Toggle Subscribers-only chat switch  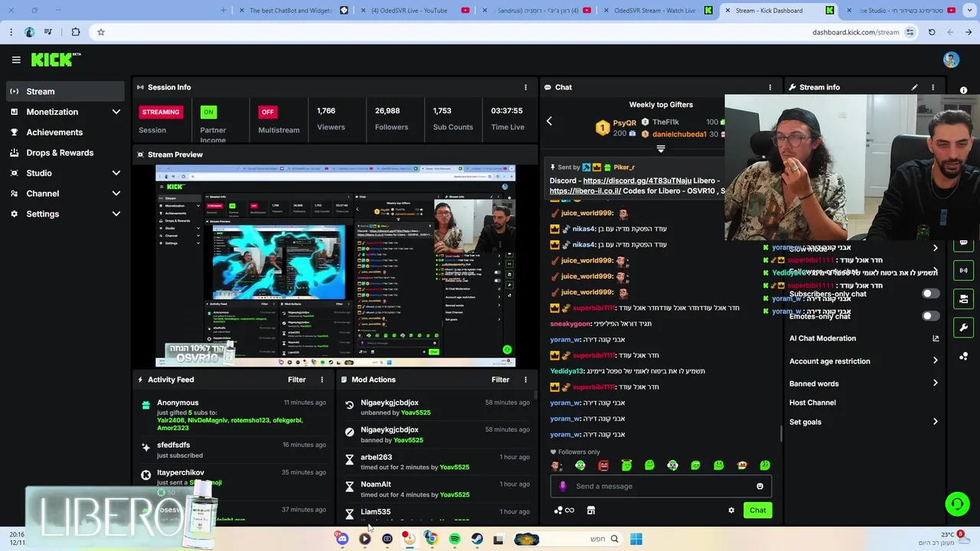[x=930, y=294]
